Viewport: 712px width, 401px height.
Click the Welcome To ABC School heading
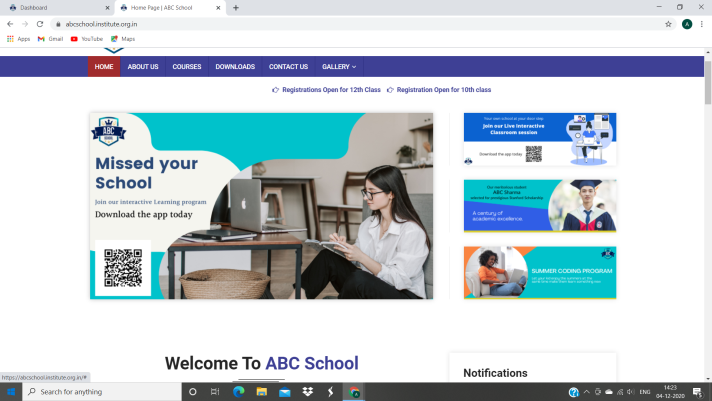(262, 363)
